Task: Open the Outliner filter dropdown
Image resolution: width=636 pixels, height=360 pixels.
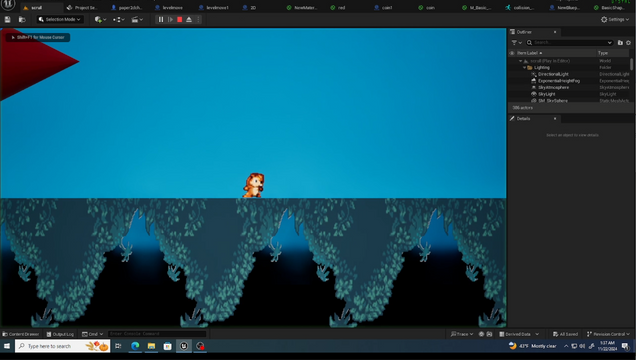Action: pyautogui.click(x=517, y=43)
